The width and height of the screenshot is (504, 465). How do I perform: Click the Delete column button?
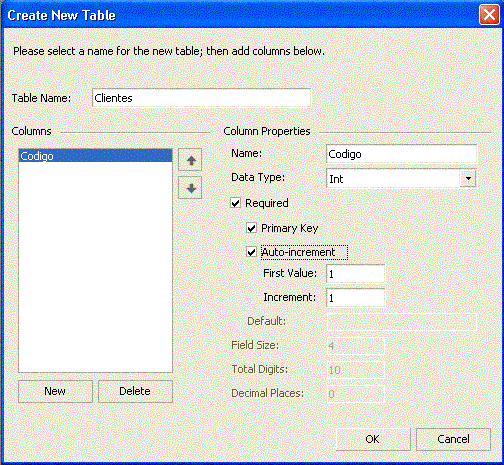tap(135, 391)
